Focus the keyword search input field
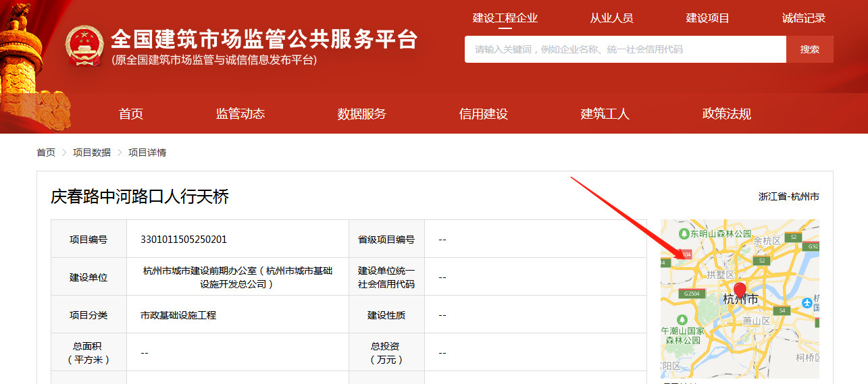This screenshot has height=384, width=868. pos(626,49)
